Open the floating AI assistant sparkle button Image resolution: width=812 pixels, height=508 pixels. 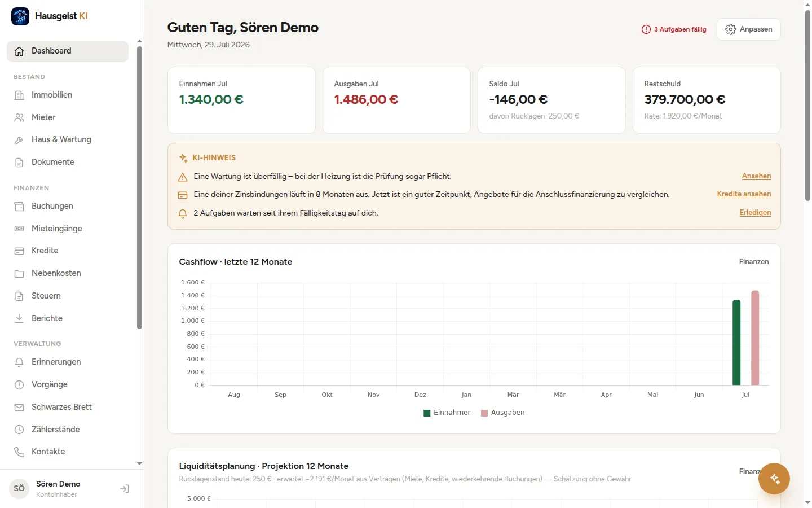point(774,479)
